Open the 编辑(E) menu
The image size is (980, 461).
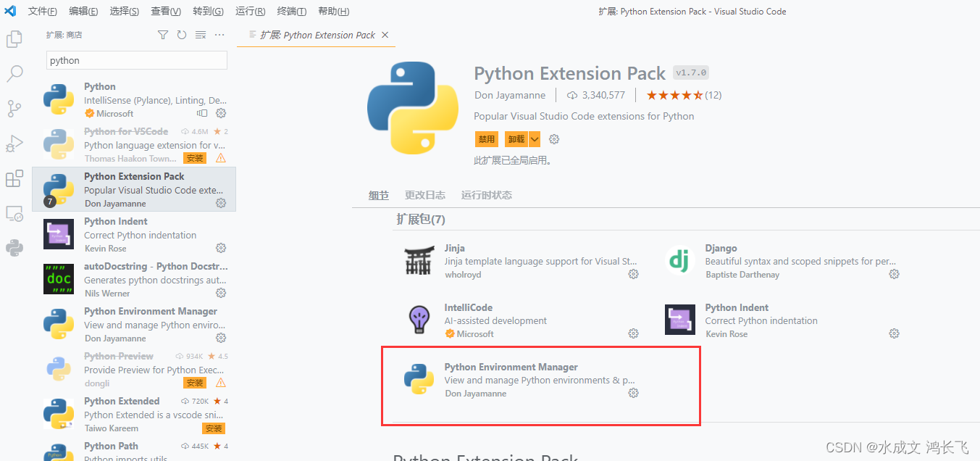[83, 12]
